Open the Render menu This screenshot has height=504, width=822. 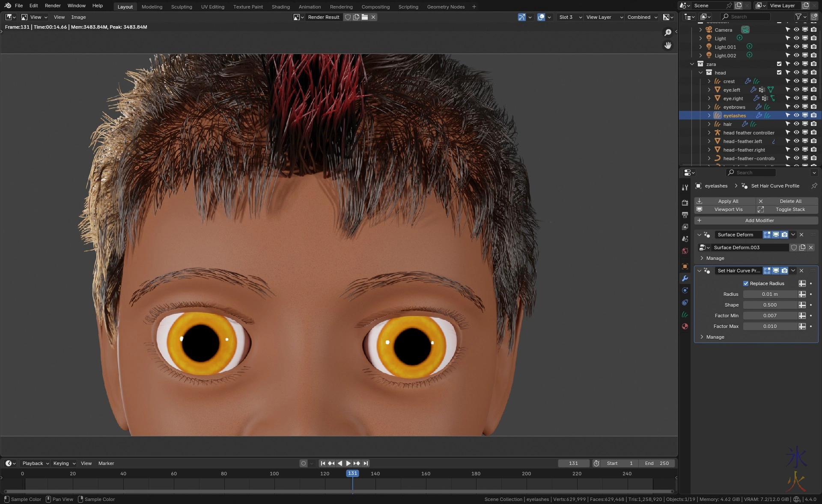click(53, 6)
